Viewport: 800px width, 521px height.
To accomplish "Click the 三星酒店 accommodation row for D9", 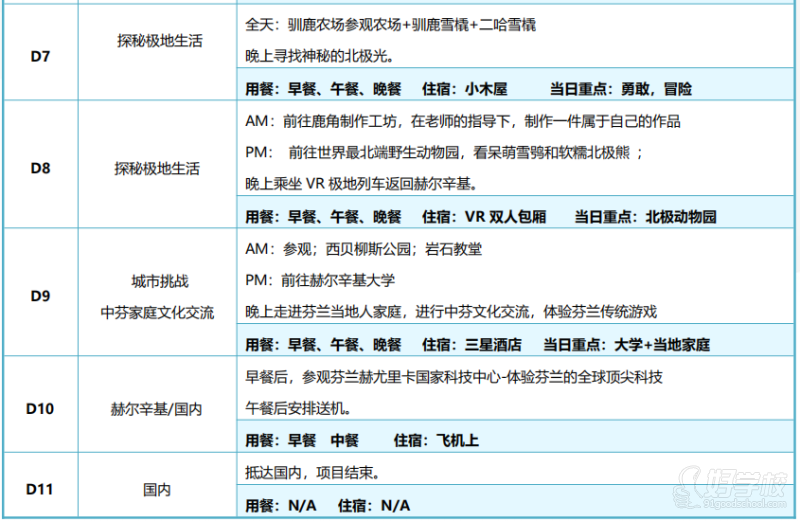I will coord(477,344).
